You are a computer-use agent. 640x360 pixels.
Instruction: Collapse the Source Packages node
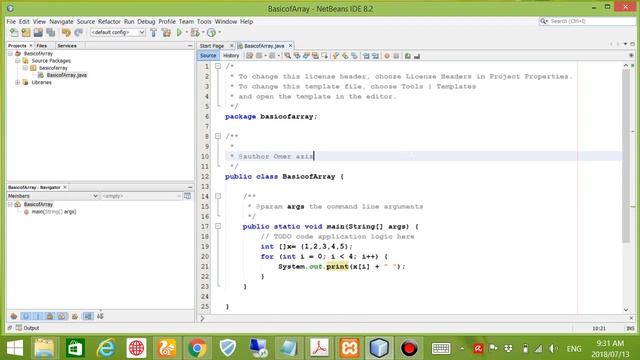click(x=18, y=61)
